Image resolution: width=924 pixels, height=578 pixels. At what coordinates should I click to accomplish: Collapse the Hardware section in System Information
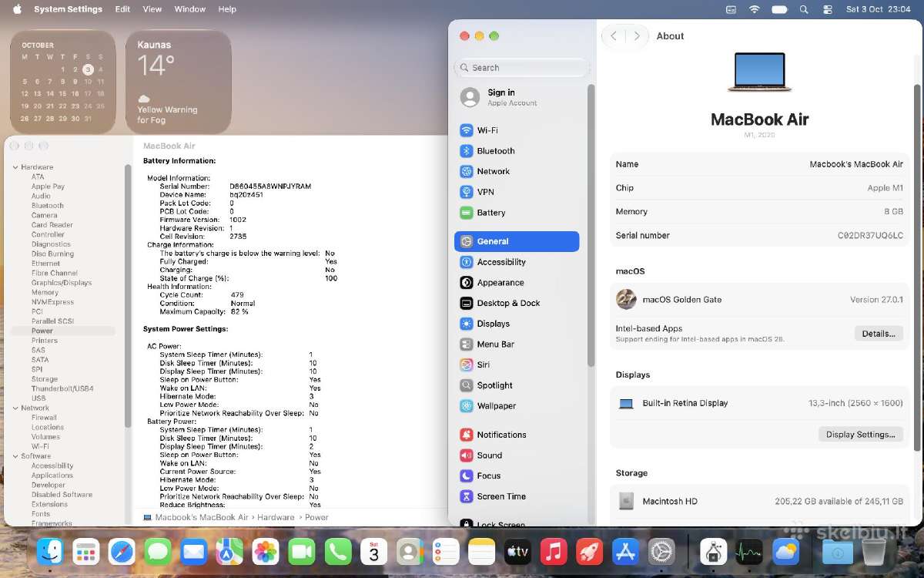click(15, 167)
